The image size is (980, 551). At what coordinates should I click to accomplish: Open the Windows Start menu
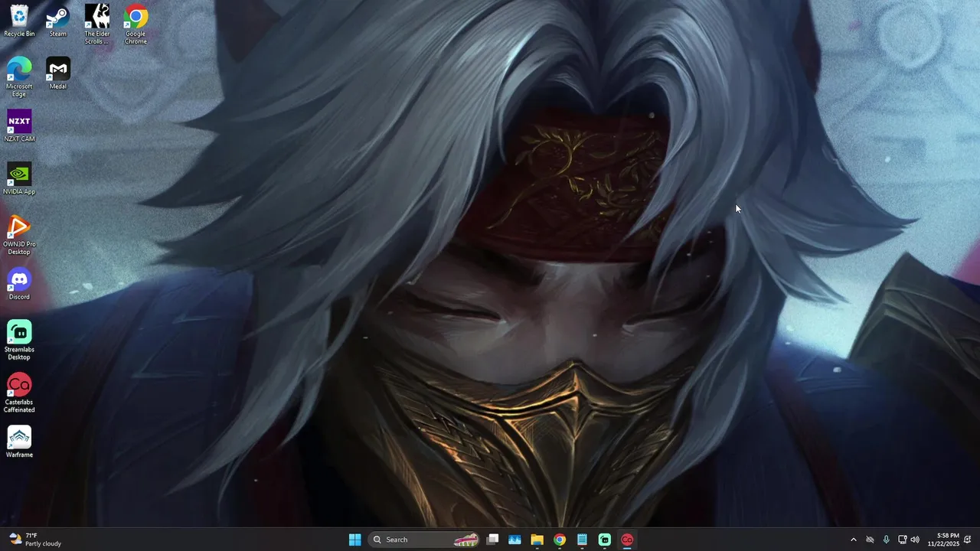(x=355, y=540)
